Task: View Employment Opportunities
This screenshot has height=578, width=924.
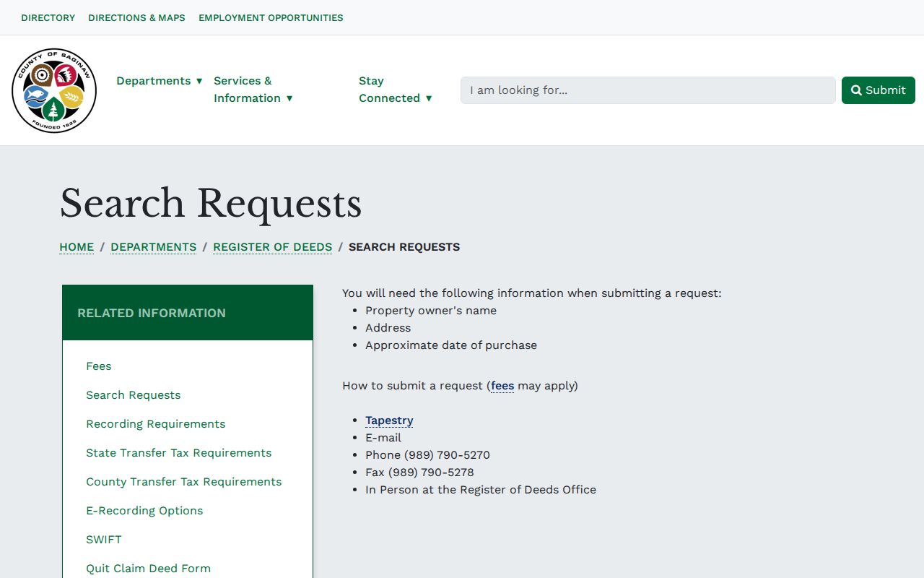Action: (271, 17)
